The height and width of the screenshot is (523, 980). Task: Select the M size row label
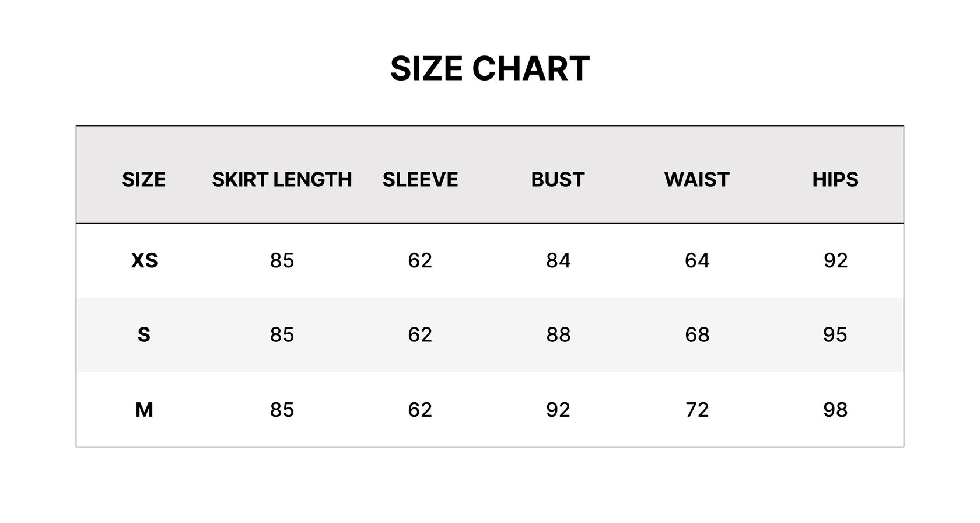click(x=144, y=410)
